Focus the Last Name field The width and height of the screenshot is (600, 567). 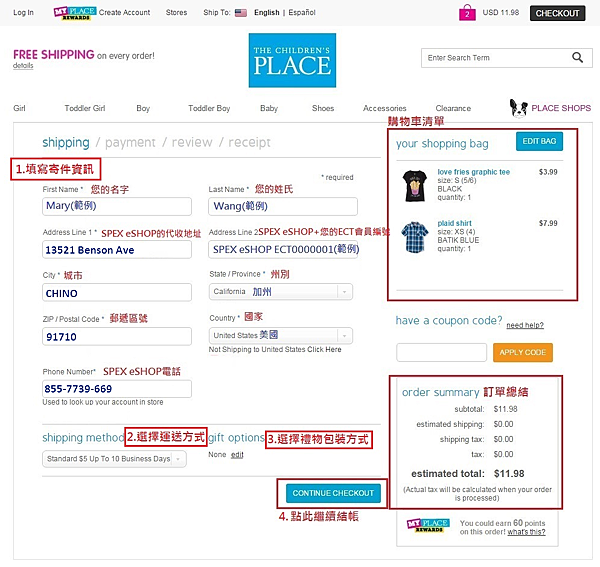[x=283, y=206]
